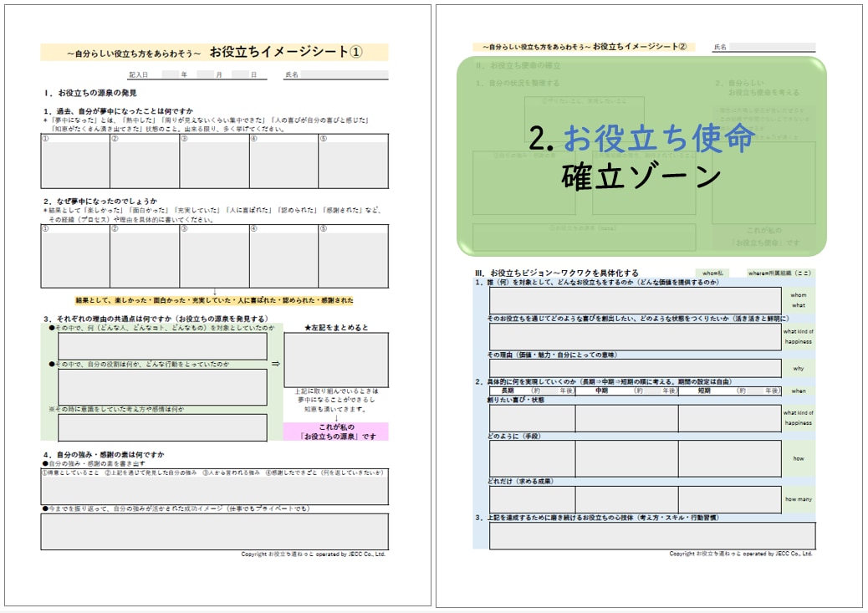Viewport: 868px width, 613px height.
Task: Select box ⑤ under question 1 過去、自分が夢中になったこと
Action: (x=353, y=161)
